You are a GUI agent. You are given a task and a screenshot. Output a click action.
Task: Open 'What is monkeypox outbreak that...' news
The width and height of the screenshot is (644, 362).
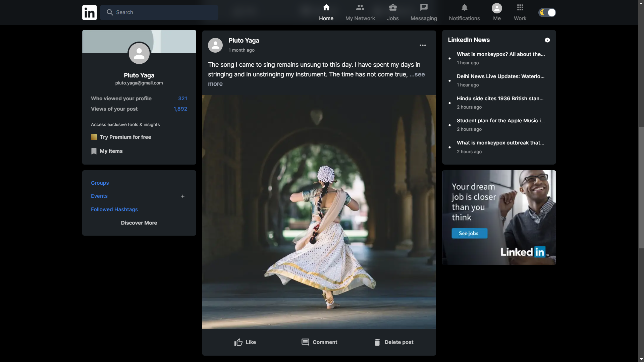(500, 143)
